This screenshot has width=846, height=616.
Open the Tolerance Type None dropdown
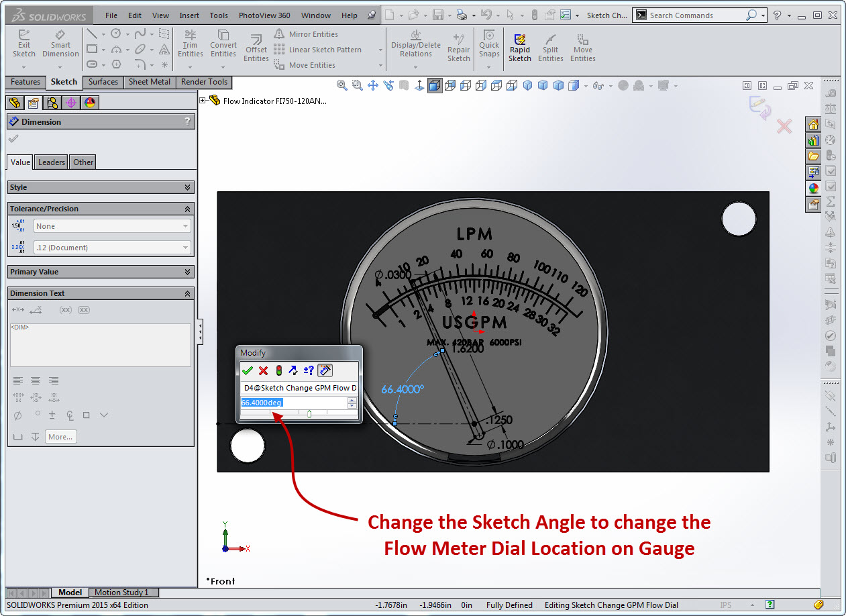112,226
